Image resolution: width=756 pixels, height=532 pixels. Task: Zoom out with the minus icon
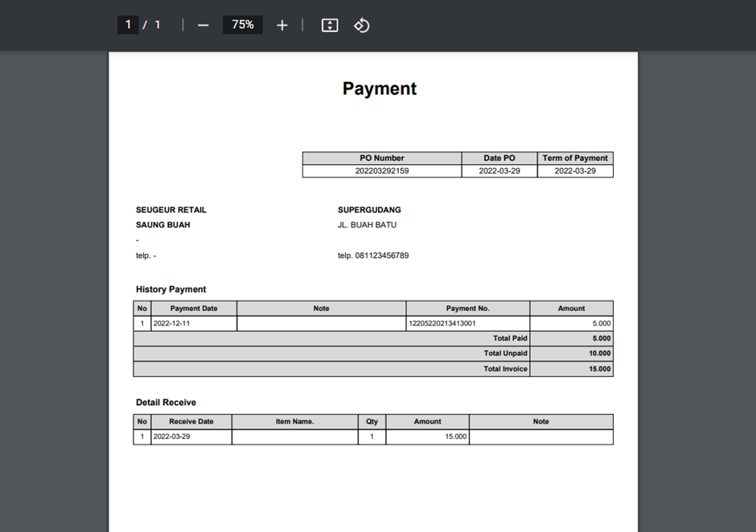(x=203, y=26)
